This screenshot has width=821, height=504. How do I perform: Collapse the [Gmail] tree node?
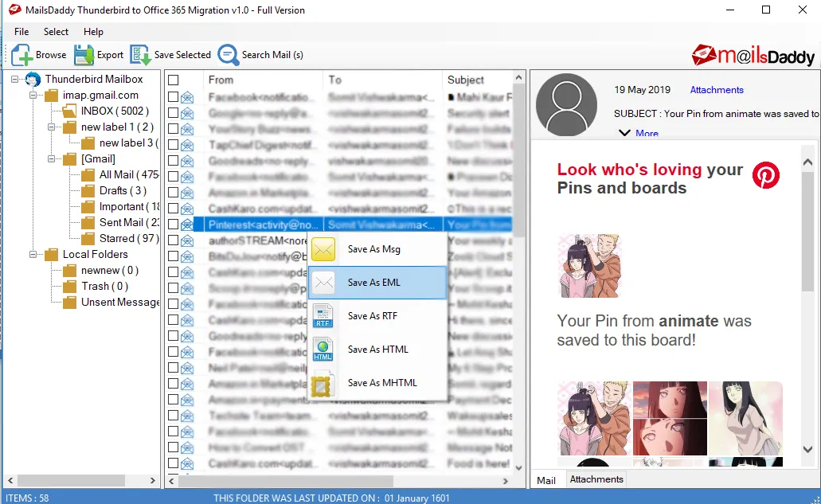(x=51, y=159)
